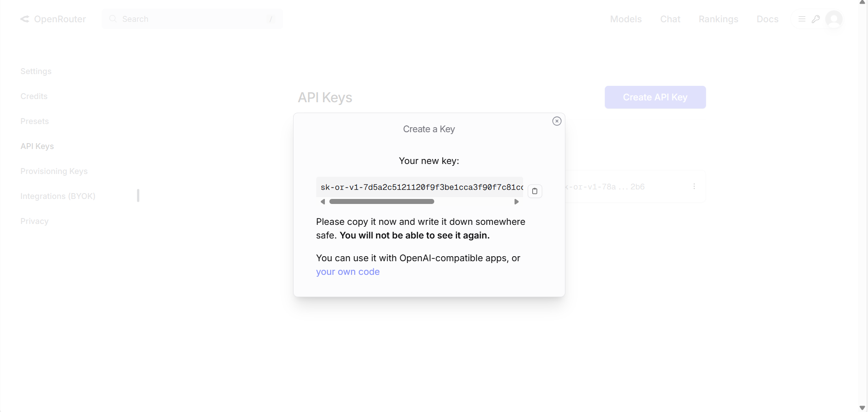Click inside the Search input field
Image resolution: width=868 pixels, height=412 pixels.
point(191,19)
